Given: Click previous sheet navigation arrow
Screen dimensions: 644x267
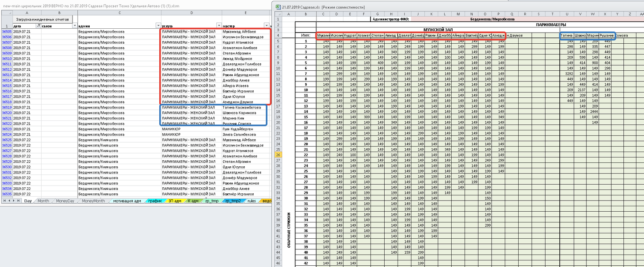Looking at the screenshot, I should (x=9, y=201).
